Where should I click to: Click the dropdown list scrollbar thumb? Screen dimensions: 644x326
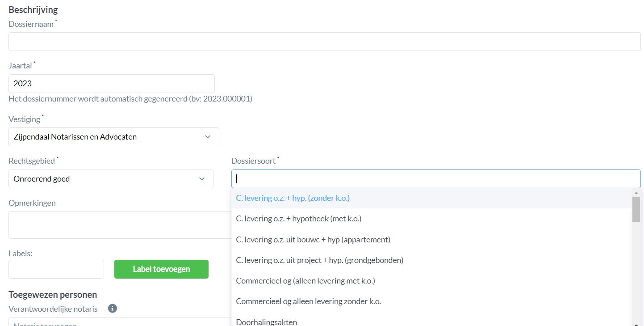636,209
